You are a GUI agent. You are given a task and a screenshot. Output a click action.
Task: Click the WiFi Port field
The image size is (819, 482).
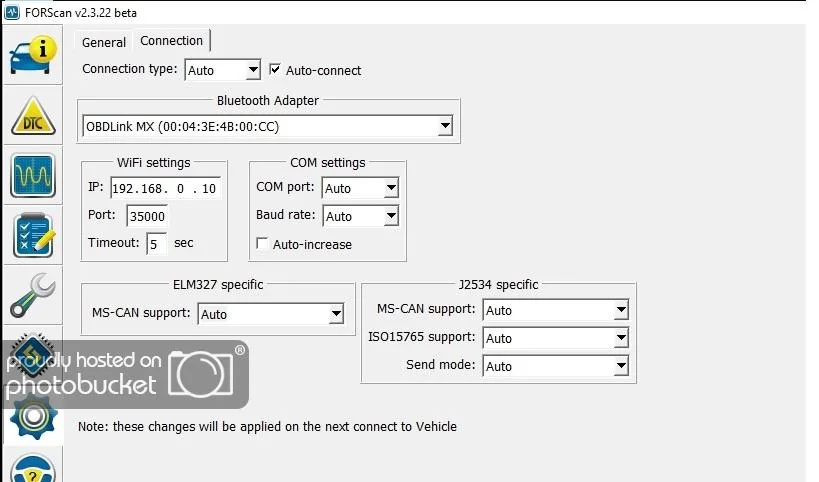point(147,216)
